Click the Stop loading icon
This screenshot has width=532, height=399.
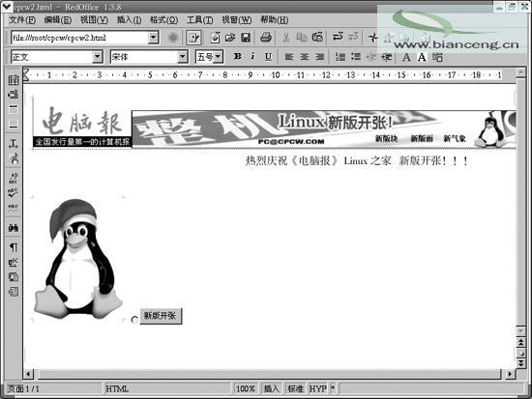(x=173, y=38)
